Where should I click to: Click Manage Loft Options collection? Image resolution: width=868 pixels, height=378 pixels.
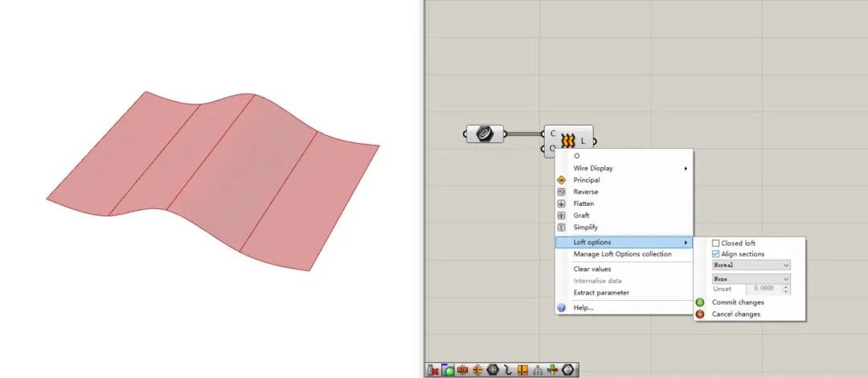622,254
